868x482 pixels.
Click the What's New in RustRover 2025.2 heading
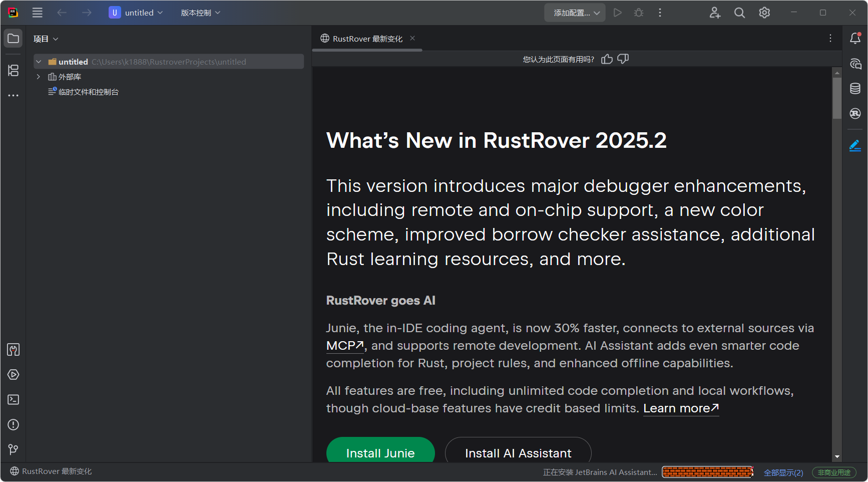click(497, 140)
